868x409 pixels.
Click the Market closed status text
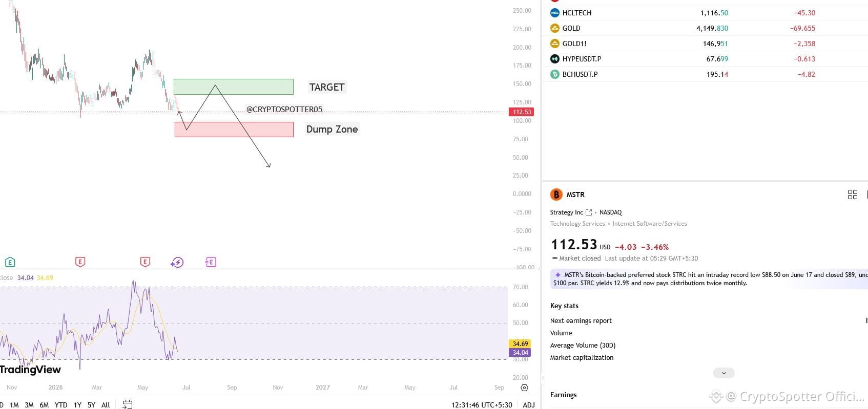click(580, 259)
